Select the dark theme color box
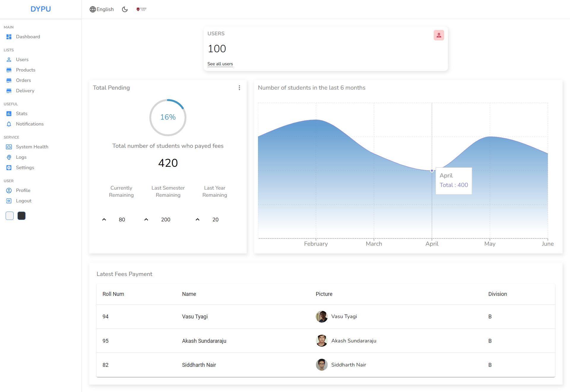 tap(21, 216)
